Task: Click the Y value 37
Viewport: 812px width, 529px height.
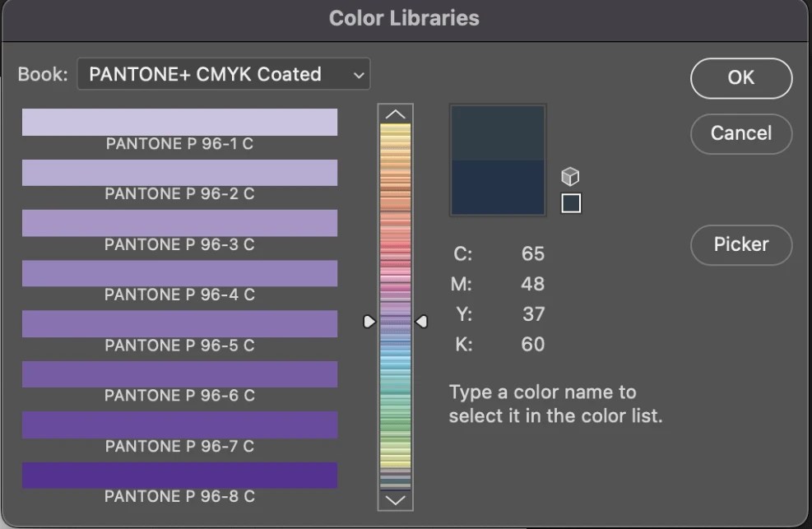Action: coord(533,314)
